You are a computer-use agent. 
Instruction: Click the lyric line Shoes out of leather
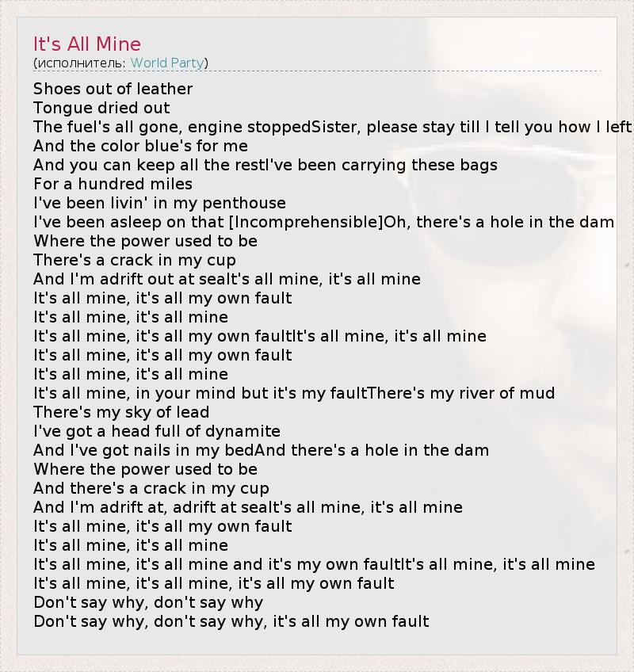pos(113,89)
